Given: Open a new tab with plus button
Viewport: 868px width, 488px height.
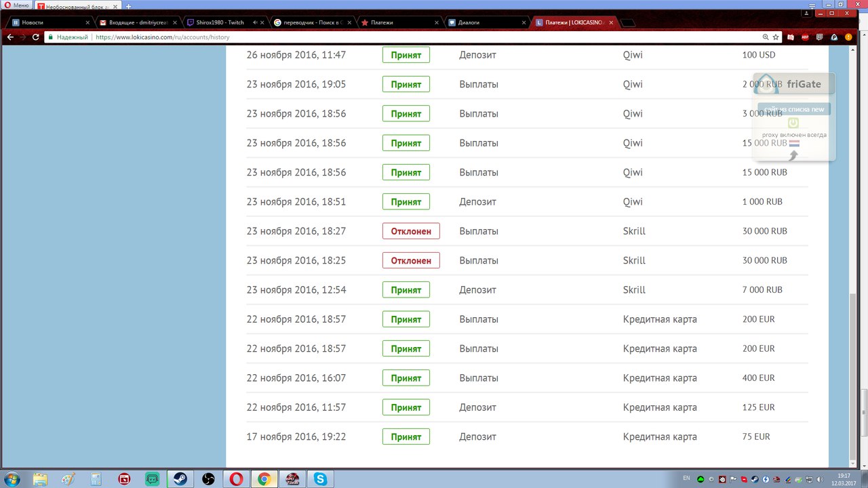Looking at the screenshot, I should click(x=128, y=6).
